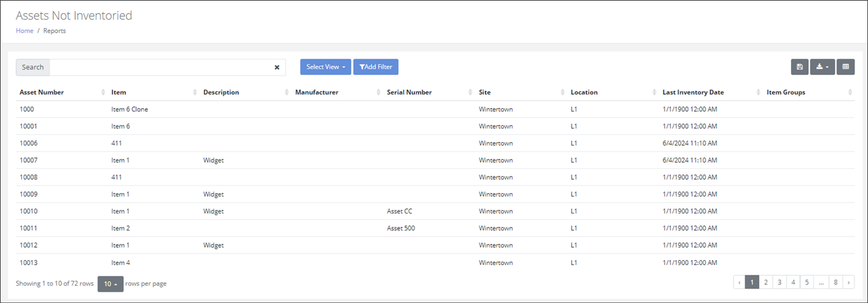The image size is (868, 303).
Task: Sort by Site column arrows
Action: point(562,93)
